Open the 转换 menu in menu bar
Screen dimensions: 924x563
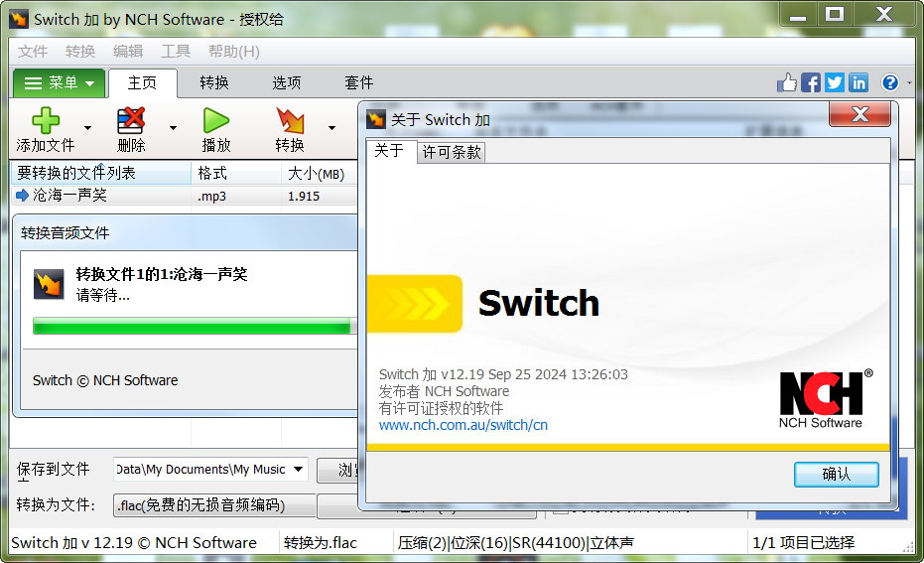coord(80,52)
